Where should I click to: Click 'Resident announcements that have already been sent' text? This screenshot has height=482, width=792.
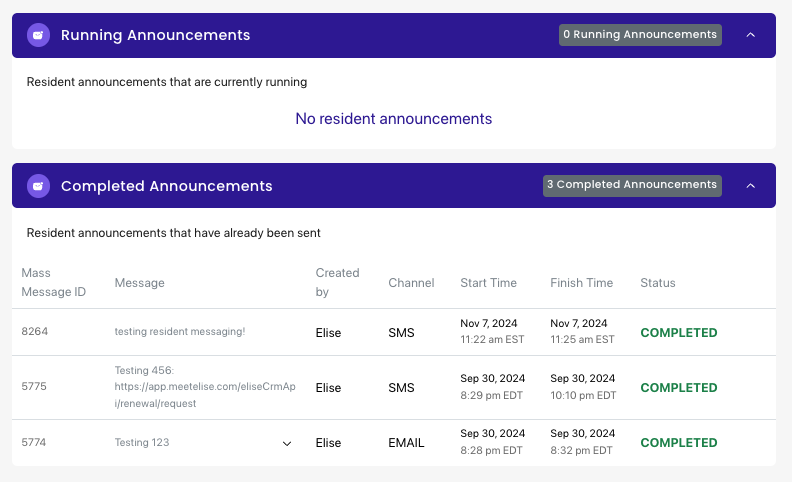tap(173, 233)
